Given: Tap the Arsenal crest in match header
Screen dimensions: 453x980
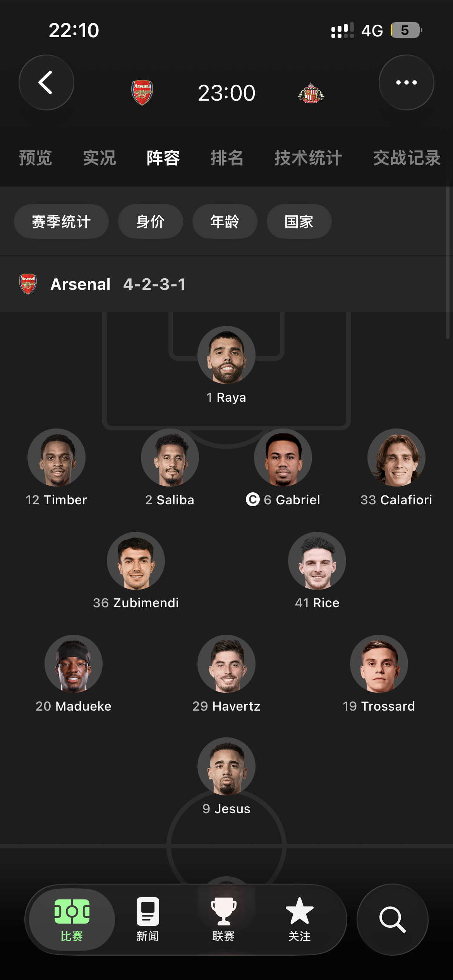Looking at the screenshot, I should pos(142,93).
